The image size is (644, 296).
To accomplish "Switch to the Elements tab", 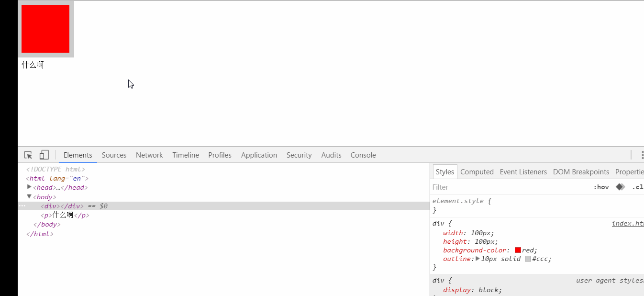I will pyautogui.click(x=78, y=155).
